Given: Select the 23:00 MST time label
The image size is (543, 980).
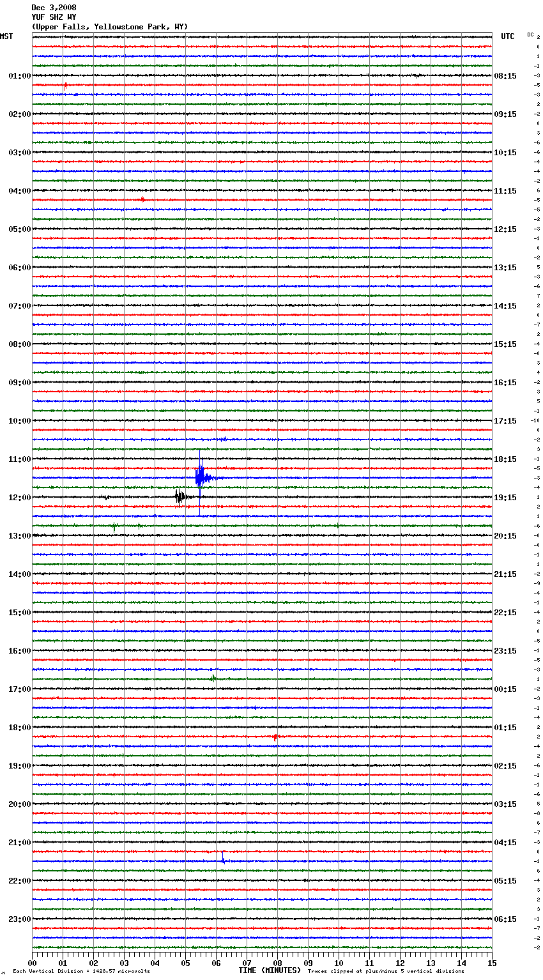Looking at the screenshot, I should (x=20, y=919).
